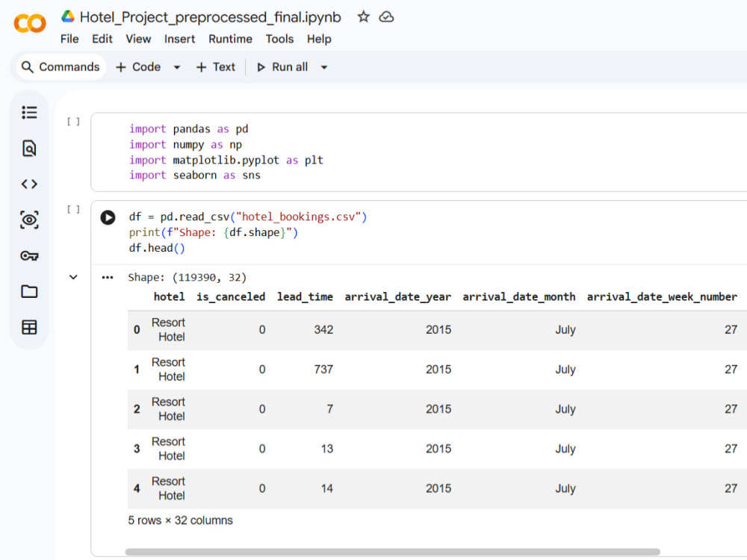
Task: Open the View menu
Action: pos(138,39)
